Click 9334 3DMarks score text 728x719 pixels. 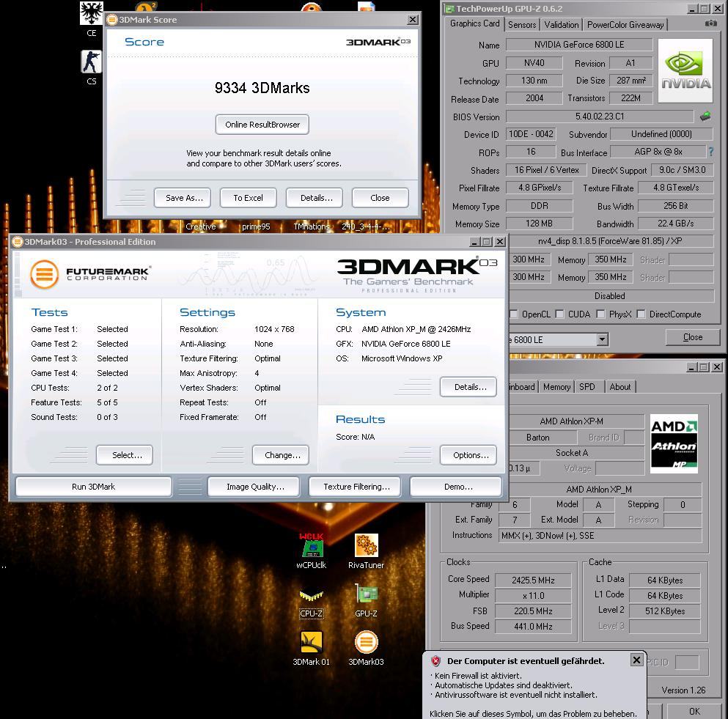(x=262, y=88)
